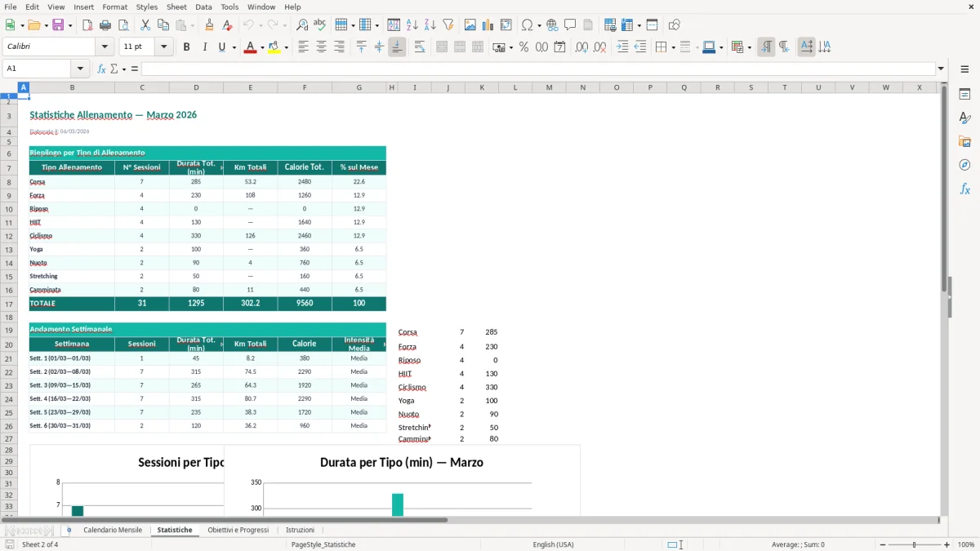
Task: Open the Print dialog via printer icon
Action: coord(105,25)
